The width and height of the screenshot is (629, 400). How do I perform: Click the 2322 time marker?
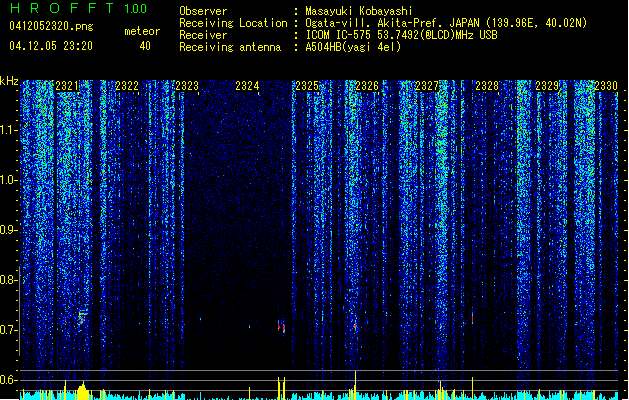(x=127, y=86)
